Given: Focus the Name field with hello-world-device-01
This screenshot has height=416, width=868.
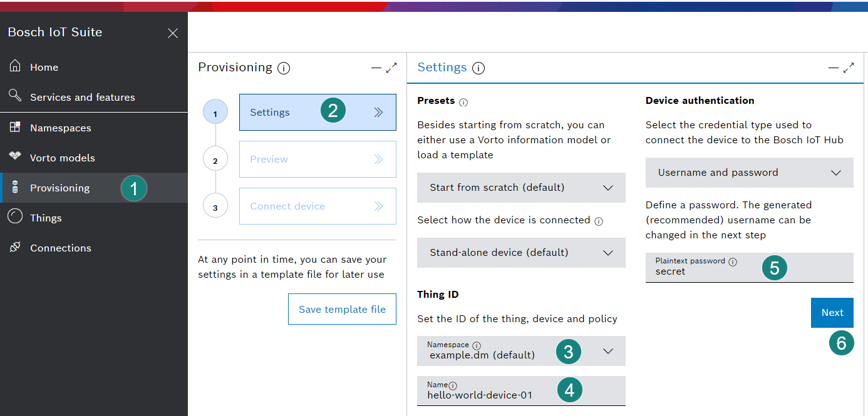Looking at the screenshot, I should [x=521, y=391].
